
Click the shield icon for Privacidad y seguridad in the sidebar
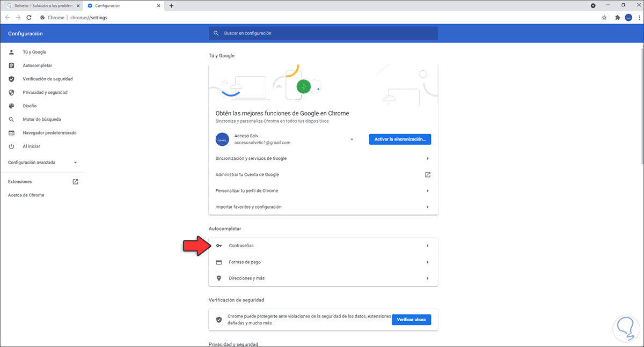(x=11, y=92)
